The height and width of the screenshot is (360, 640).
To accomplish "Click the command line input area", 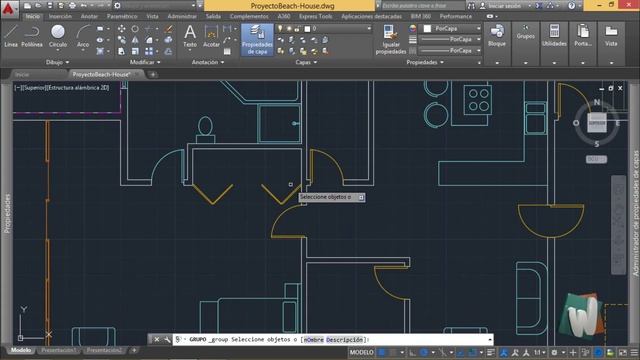I will 333,340.
